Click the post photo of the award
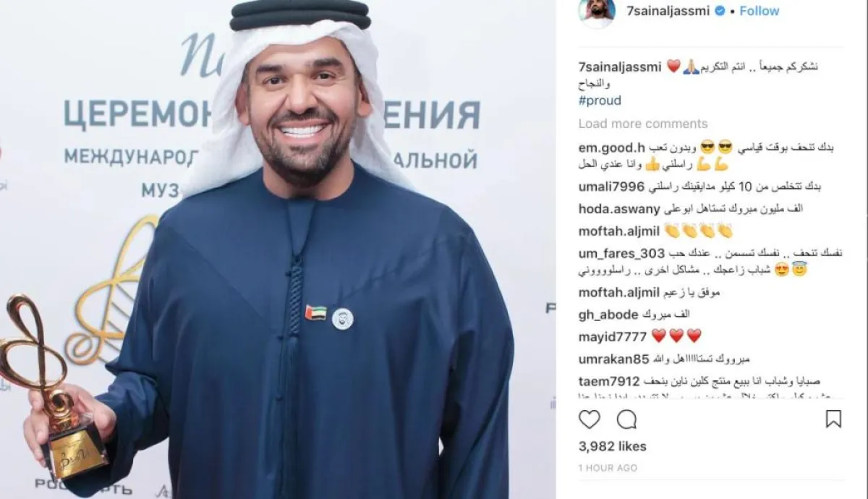The height and width of the screenshot is (499, 868). 278,249
